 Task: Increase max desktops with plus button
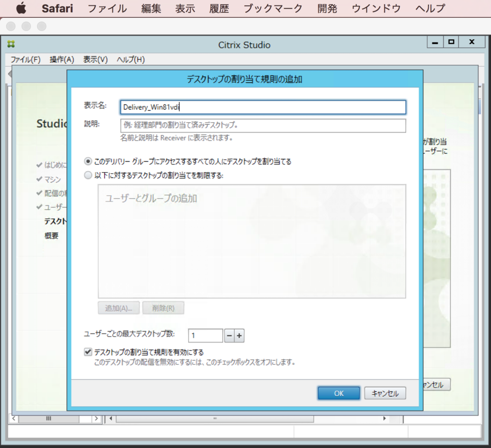[x=239, y=336]
